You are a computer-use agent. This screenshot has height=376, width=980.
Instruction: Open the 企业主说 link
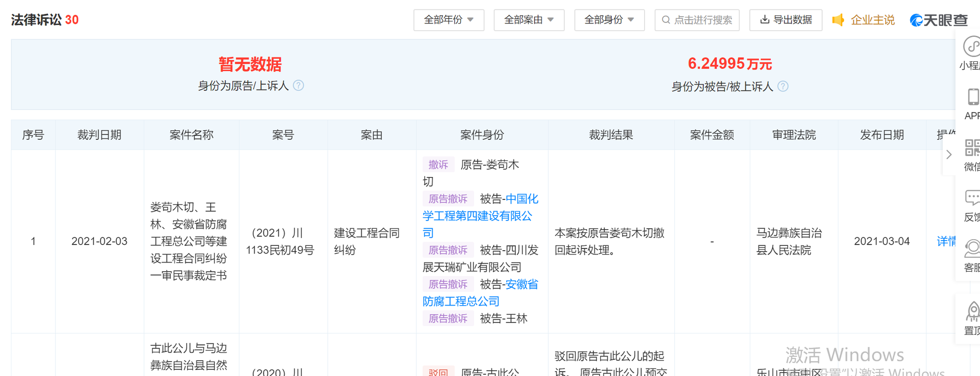(872, 20)
